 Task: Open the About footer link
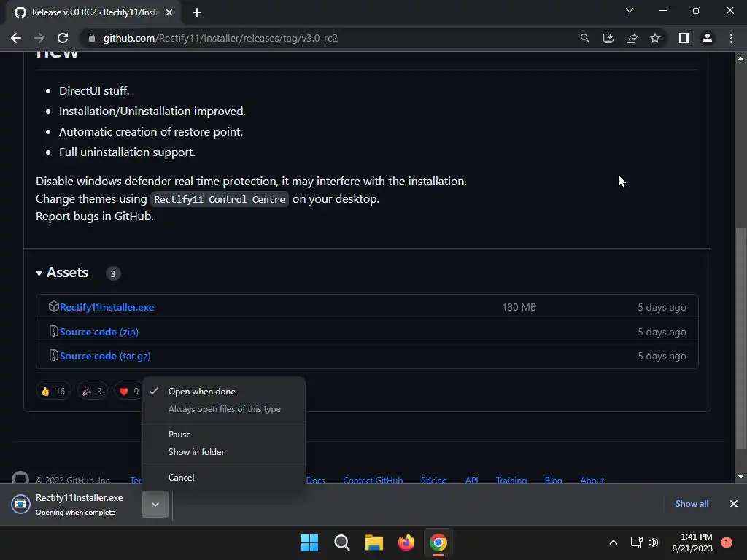click(592, 480)
